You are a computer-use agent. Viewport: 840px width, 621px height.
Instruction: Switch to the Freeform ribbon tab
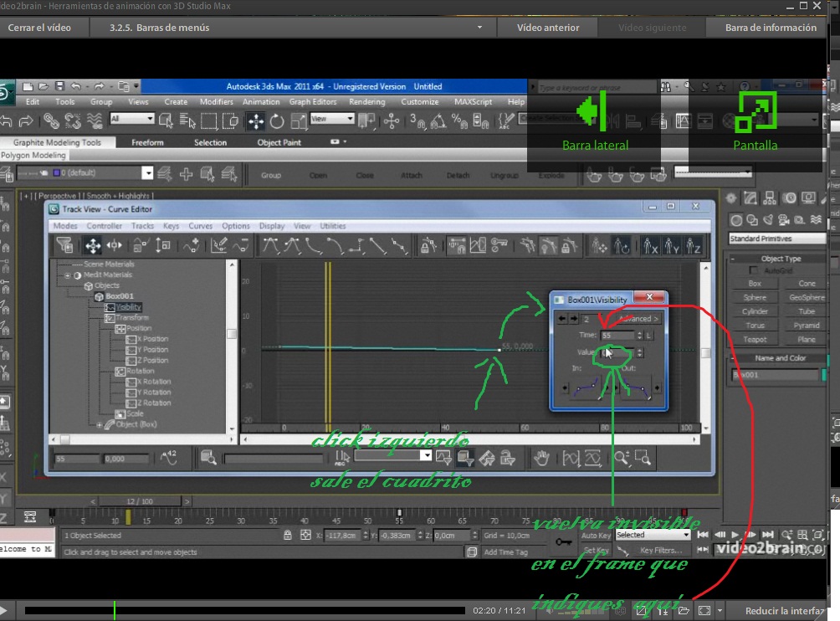[147, 142]
